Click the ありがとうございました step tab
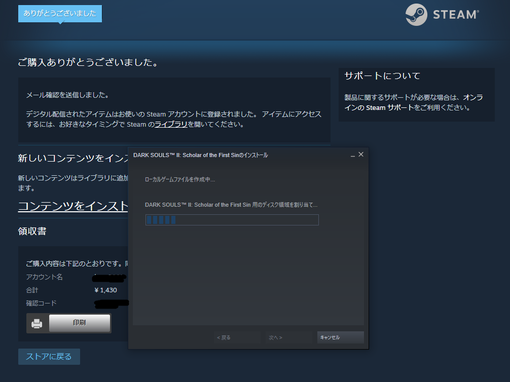The image size is (510, 382). click(x=60, y=13)
